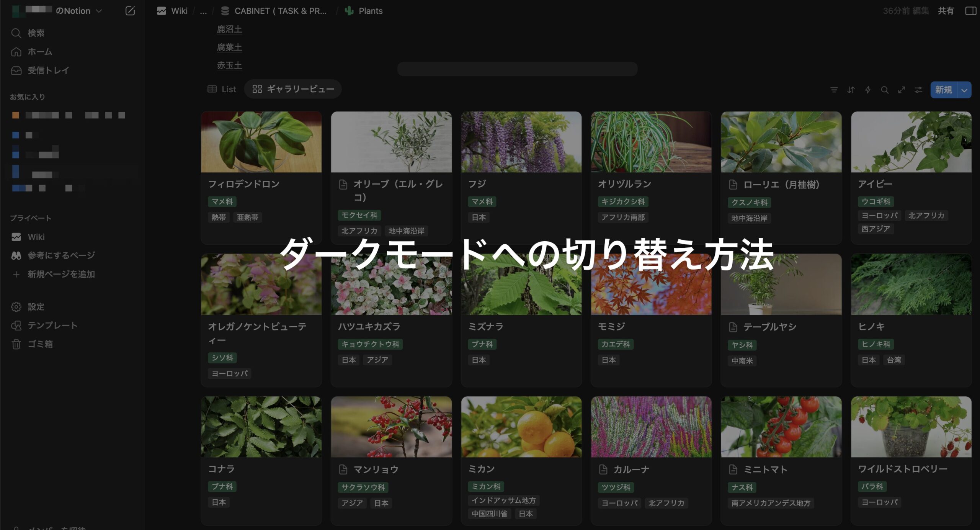
Task: Open the filter icon in database toolbar
Action: coord(834,90)
